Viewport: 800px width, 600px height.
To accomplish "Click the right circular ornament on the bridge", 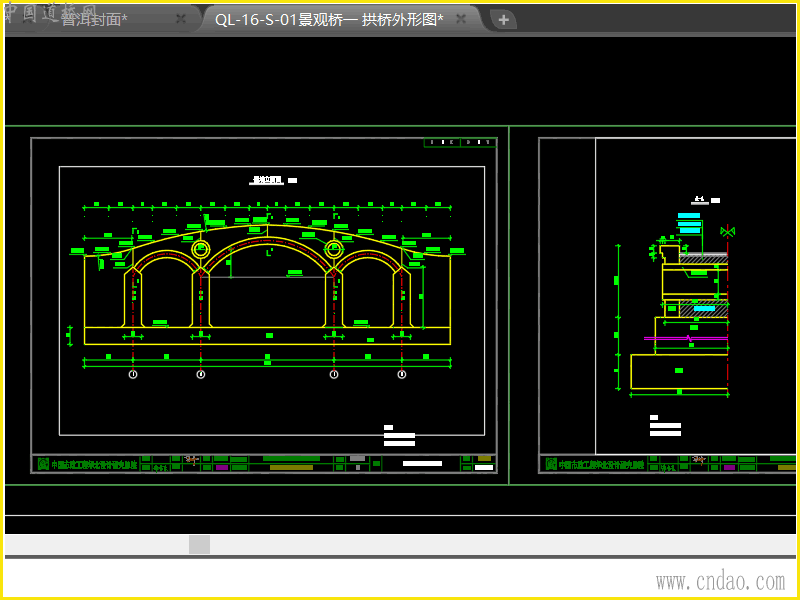I will 333,249.
